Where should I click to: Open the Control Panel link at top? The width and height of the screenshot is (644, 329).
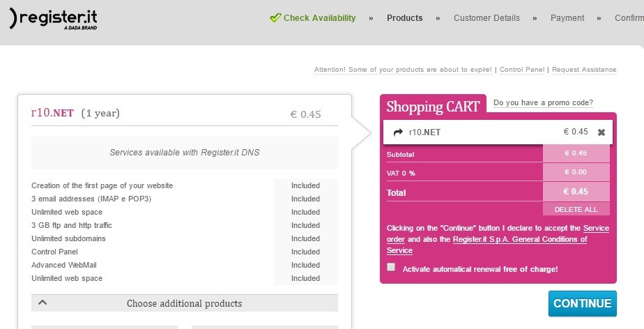click(x=522, y=70)
